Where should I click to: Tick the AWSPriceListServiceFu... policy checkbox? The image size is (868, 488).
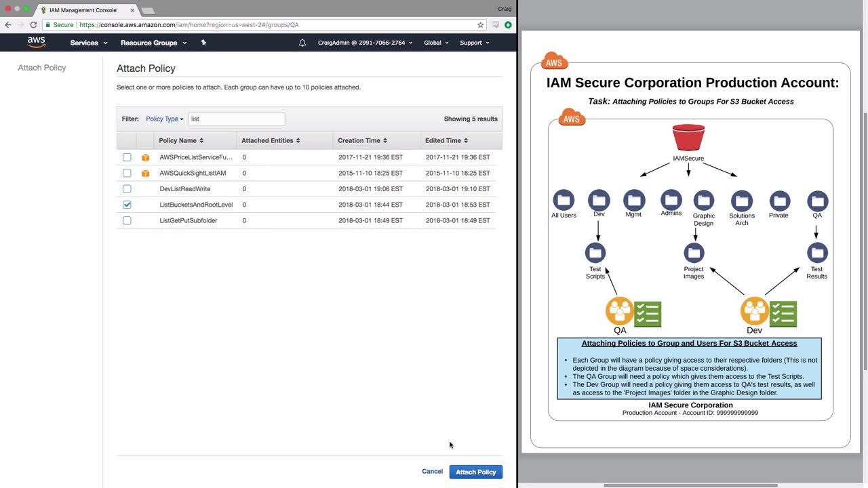click(x=127, y=157)
